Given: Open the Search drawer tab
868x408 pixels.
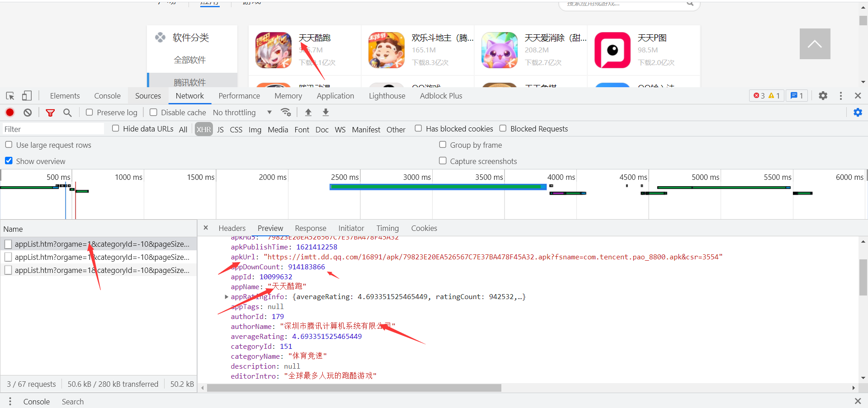Looking at the screenshot, I should click(73, 401).
